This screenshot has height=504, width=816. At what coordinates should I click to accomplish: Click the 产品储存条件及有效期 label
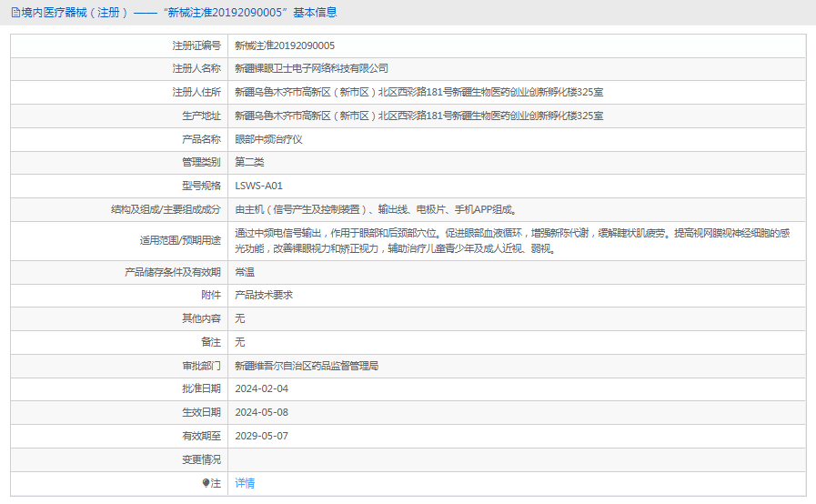pyautogui.click(x=173, y=272)
